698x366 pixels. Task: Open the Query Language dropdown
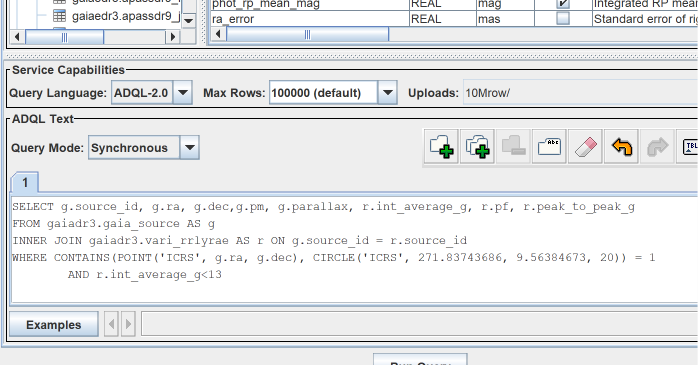point(183,93)
